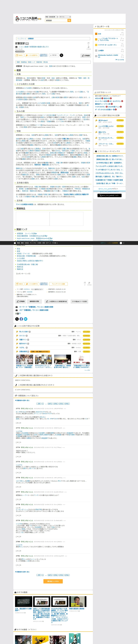Expand the top 掲示板へ button
Image resolution: width=138 pixels, height=644 pixels.
pos(54,55)
